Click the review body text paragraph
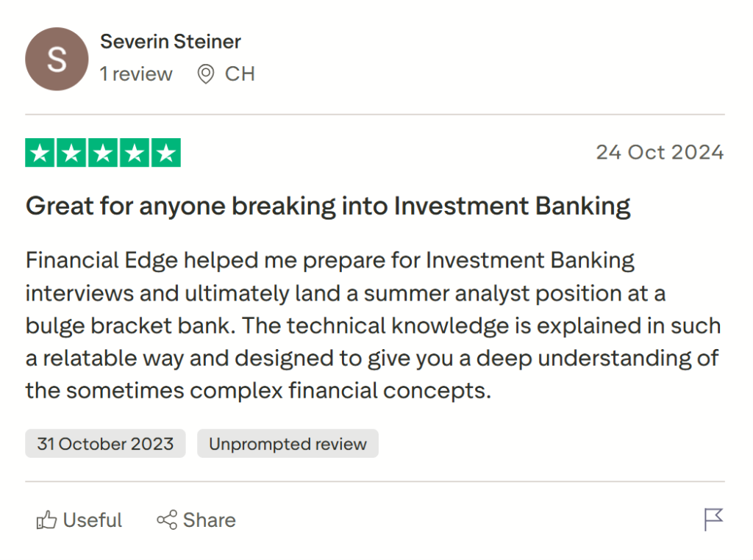753x560 pixels. click(x=368, y=325)
